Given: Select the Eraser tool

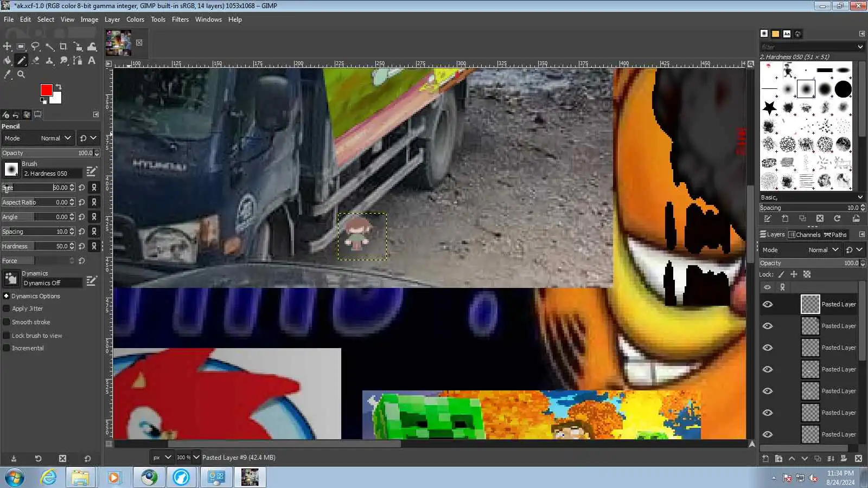Looking at the screenshot, I should pos(35,61).
